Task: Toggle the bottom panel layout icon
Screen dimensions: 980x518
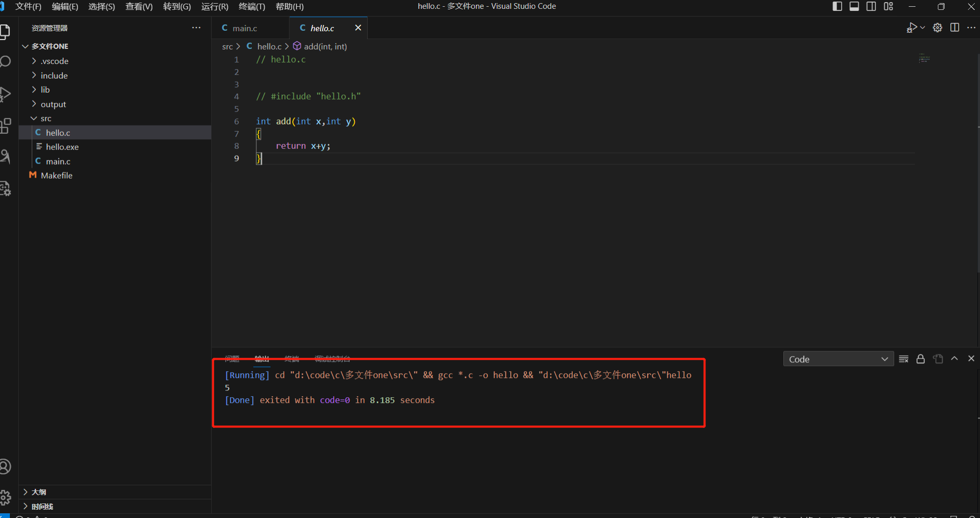Action: pos(854,6)
